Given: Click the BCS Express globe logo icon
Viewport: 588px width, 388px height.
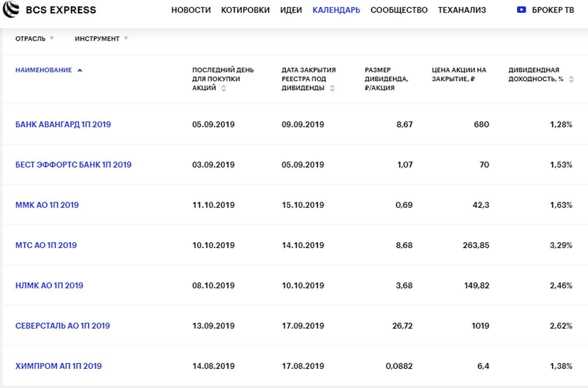Looking at the screenshot, I should pos(11,10).
